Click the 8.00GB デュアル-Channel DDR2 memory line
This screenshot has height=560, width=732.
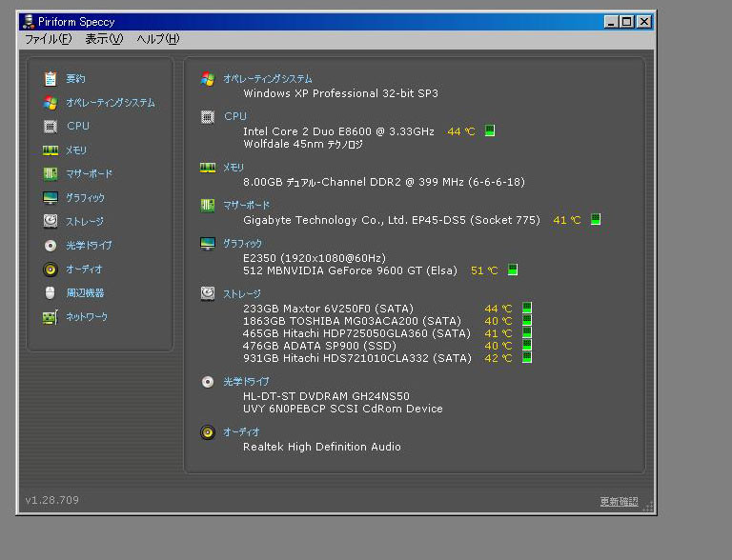[384, 182]
